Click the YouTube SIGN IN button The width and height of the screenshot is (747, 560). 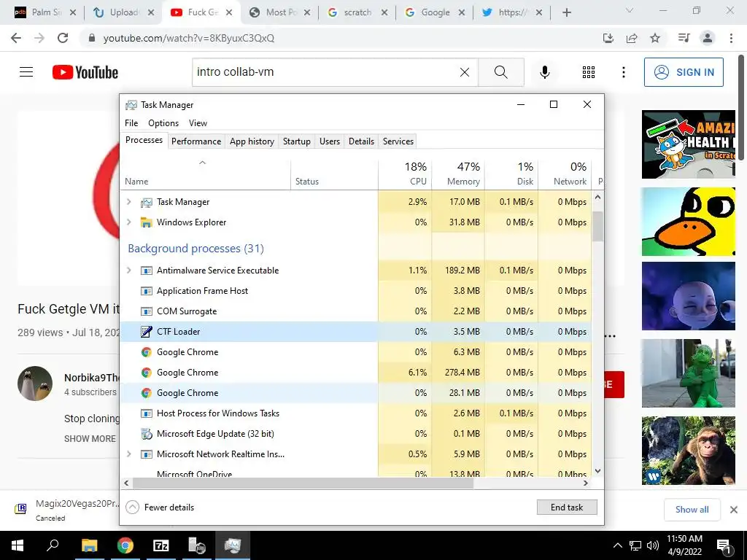[684, 72]
